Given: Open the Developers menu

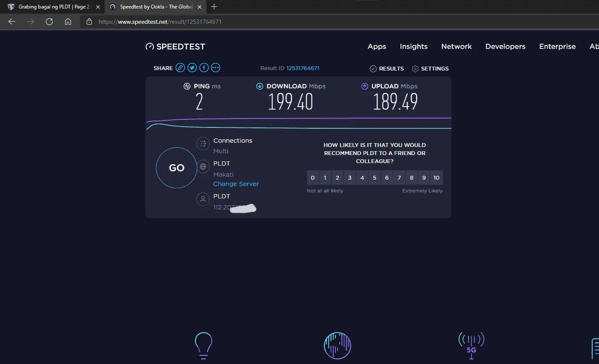Looking at the screenshot, I should coord(505,46).
